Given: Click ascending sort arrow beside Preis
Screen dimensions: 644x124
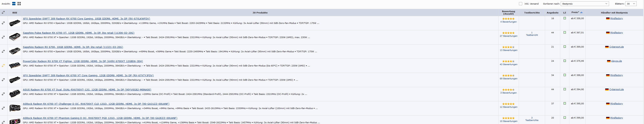Looking at the screenshot, I should tap(582, 12).
